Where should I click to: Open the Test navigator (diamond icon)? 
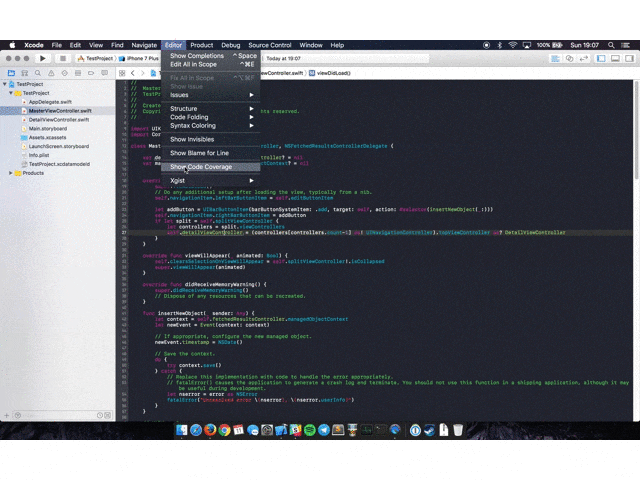64,73
